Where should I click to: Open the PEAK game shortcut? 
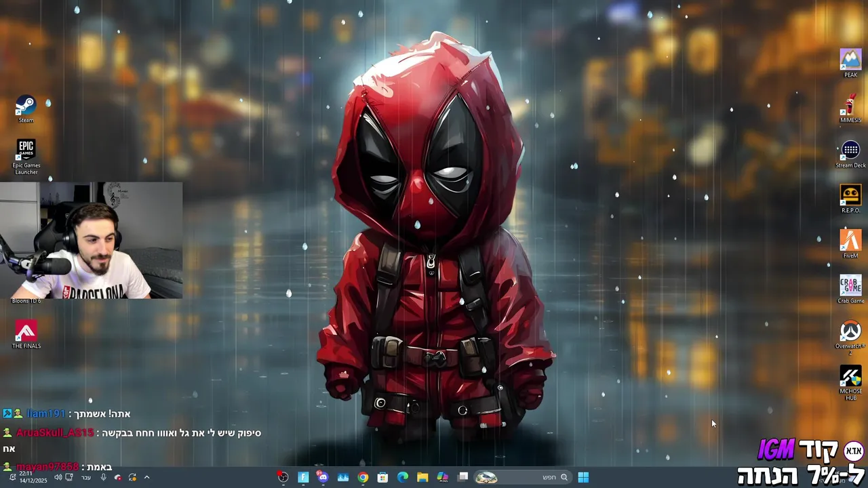(850, 63)
